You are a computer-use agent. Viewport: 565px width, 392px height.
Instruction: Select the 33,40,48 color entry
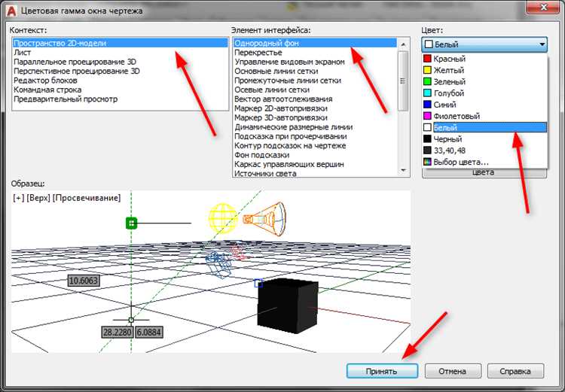(484, 150)
